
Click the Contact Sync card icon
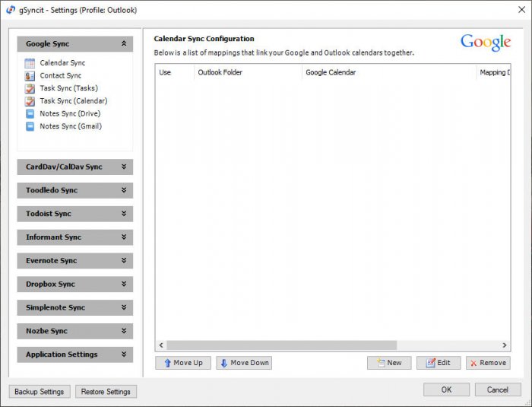coord(30,76)
